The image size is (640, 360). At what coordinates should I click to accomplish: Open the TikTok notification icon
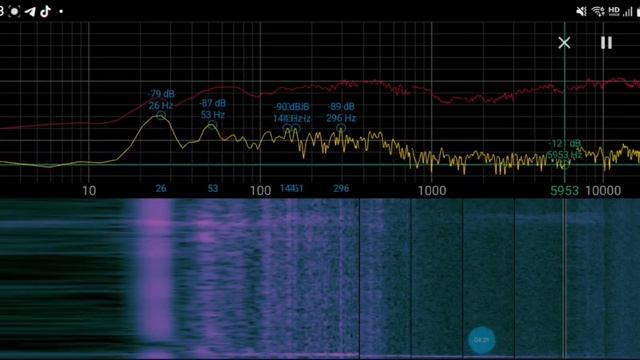coord(46,11)
